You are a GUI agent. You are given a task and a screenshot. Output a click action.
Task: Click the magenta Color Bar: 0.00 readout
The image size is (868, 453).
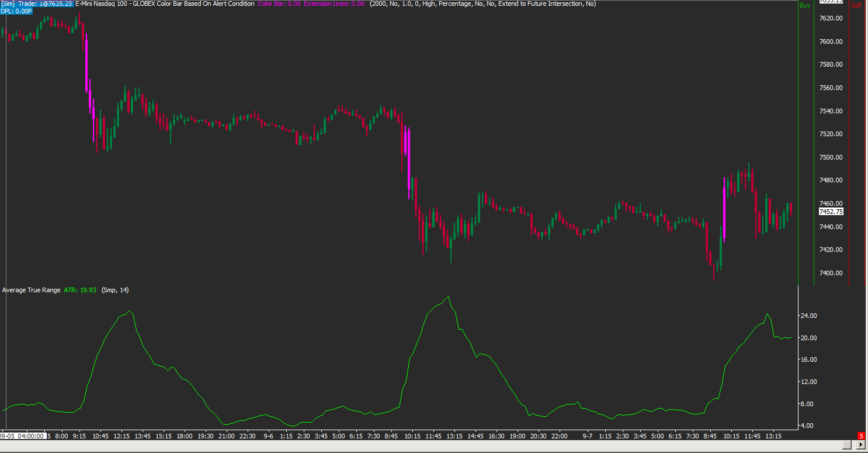(279, 4)
